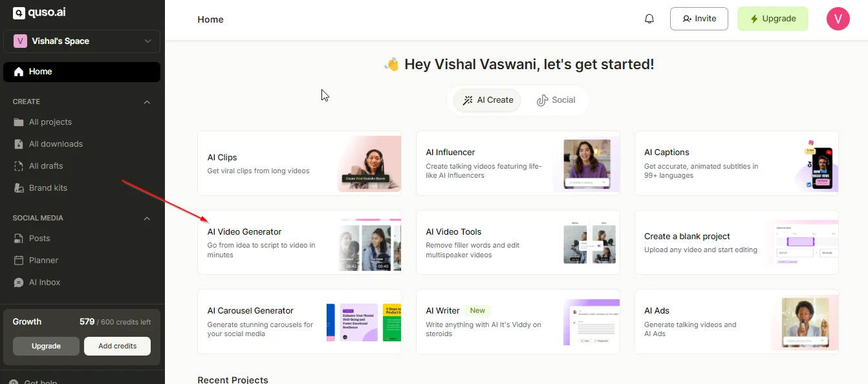868x384 pixels.
Task: Click the Invite button
Action: [699, 19]
